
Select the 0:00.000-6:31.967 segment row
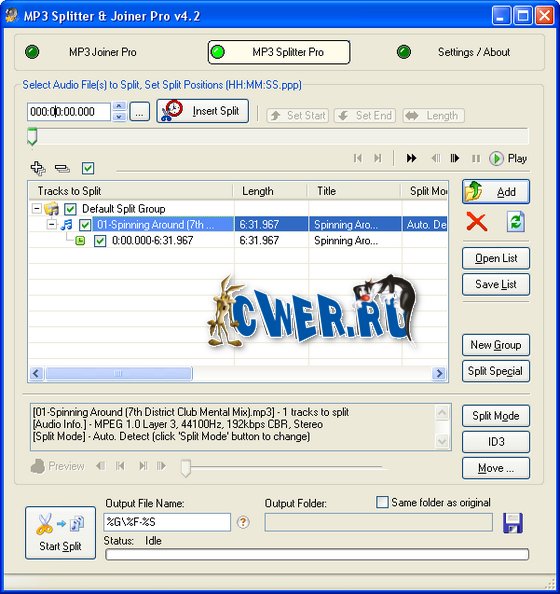pyautogui.click(x=238, y=241)
